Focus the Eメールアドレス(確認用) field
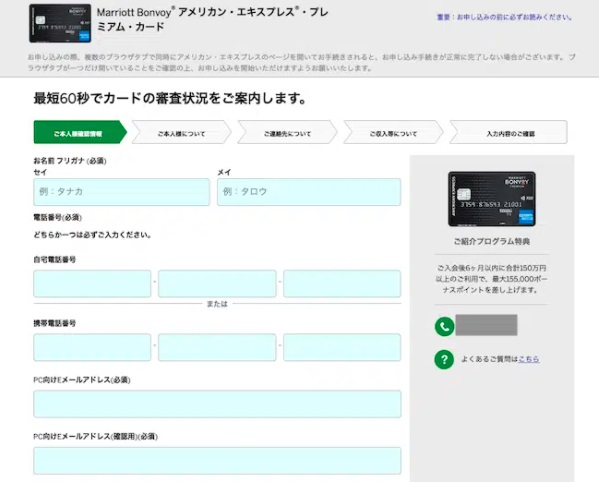This screenshot has height=485, width=599. point(217,461)
